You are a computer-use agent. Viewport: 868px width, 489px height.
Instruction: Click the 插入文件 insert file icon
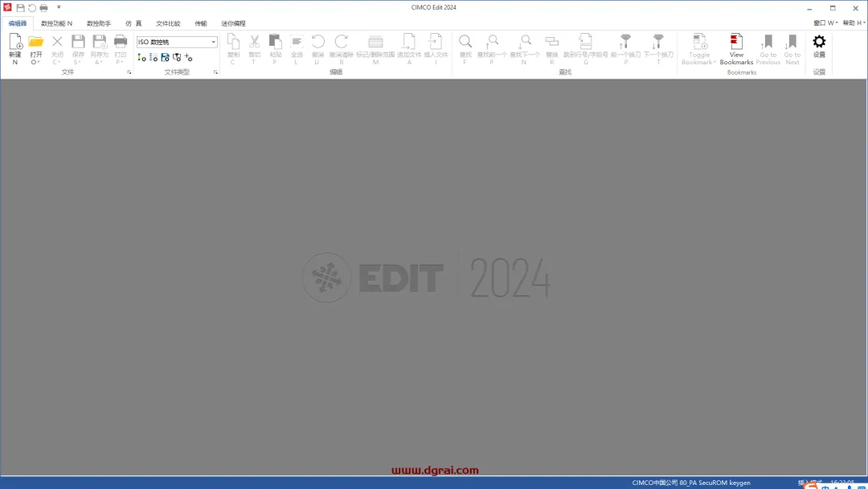coord(436,42)
